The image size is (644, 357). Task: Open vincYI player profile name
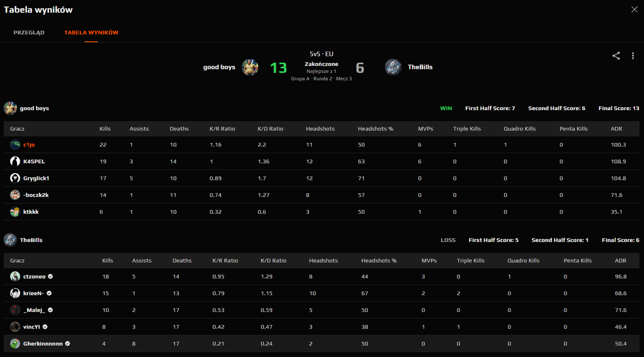(32, 326)
